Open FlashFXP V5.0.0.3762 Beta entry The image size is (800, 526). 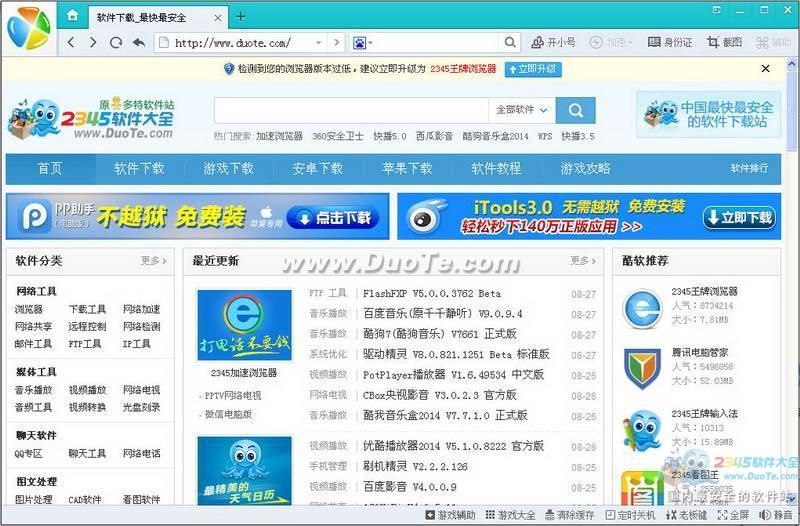(432, 294)
